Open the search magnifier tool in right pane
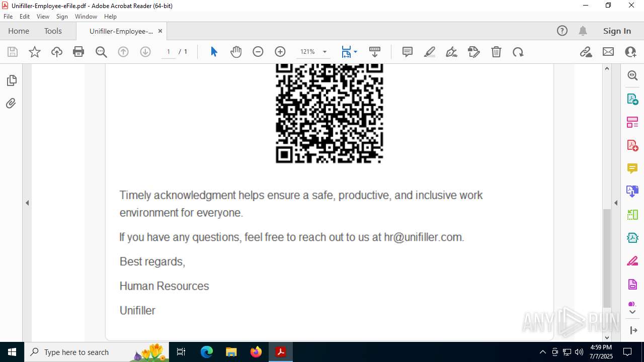 click(x=632, y=75)
